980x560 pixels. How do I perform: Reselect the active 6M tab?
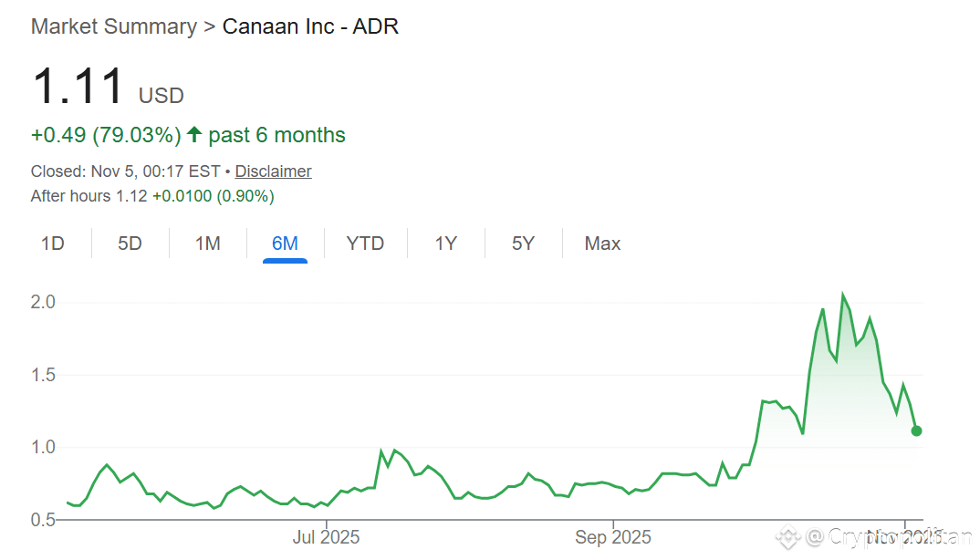tap(285, 243)
